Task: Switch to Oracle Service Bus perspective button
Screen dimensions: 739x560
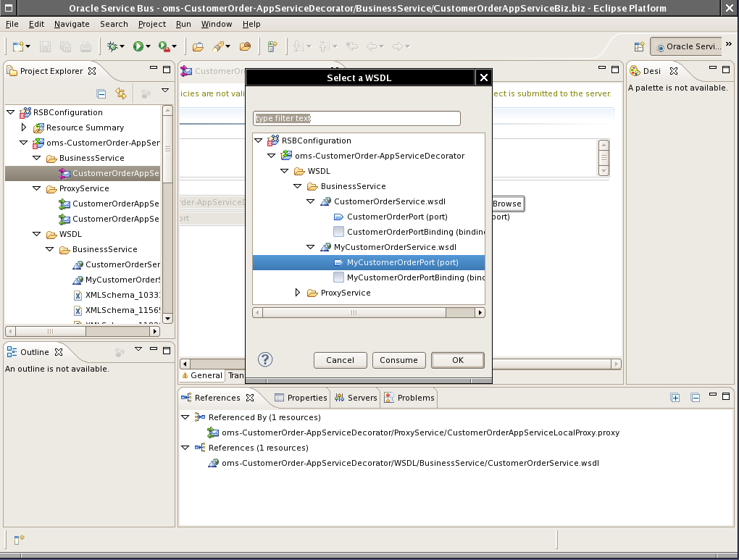Action: [x=686, y=46]
